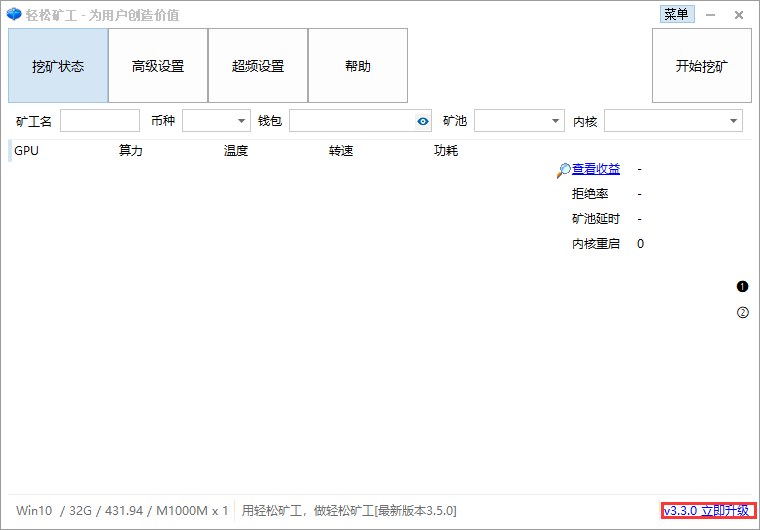Screen dimensions: 760x530
Task: Select page indicator 2 on right
Action: 742,312
